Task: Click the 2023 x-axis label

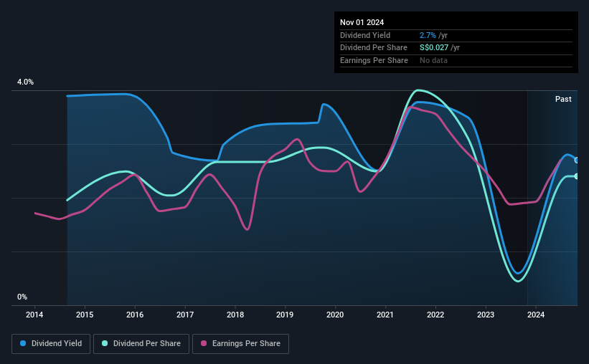Action: (x=486, y=315)
